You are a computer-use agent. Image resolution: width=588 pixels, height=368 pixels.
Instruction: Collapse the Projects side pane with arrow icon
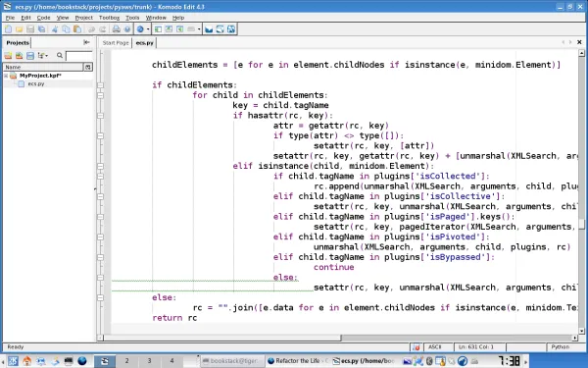click(x=86, y=42)
